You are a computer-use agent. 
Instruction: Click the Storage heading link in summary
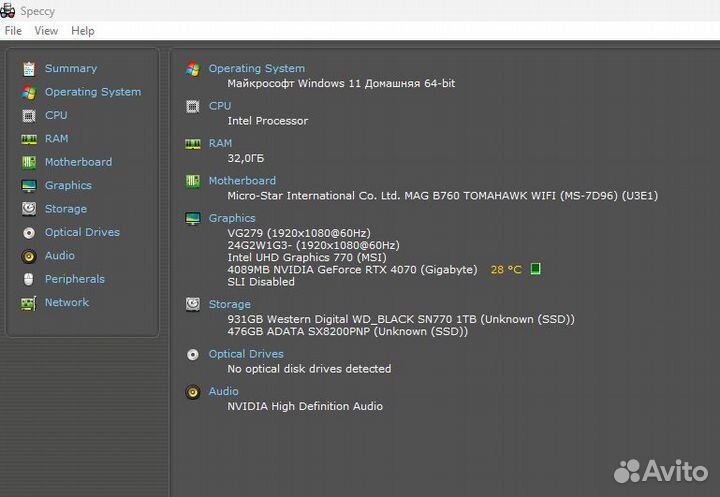click(x=230, y=305)
